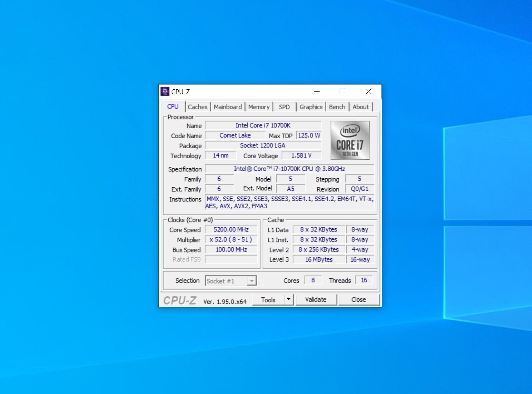Click the Max TDP value 125.0 W

309,135
